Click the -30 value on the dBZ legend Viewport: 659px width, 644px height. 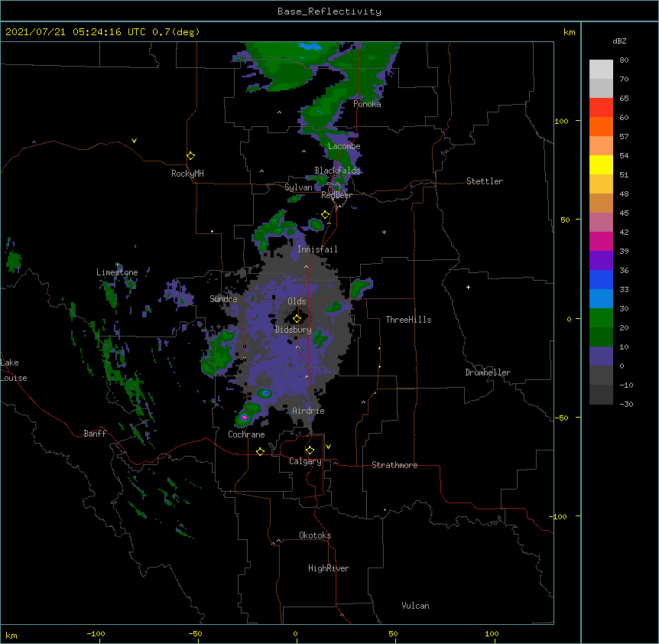click(x=626, y=404)
